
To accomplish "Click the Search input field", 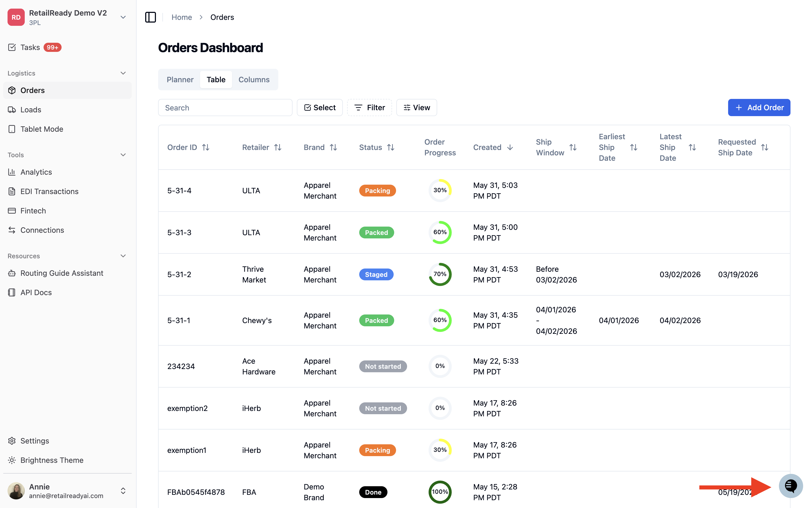I will [225, 108].
